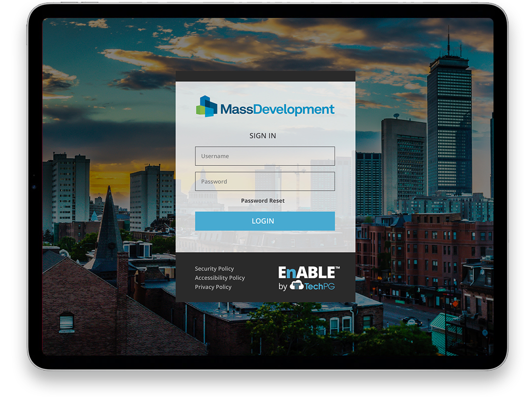Image resolution: width=530 pixels, height=420 pixels.
Task: Click inside the Username input field
Action: [265, 156]
